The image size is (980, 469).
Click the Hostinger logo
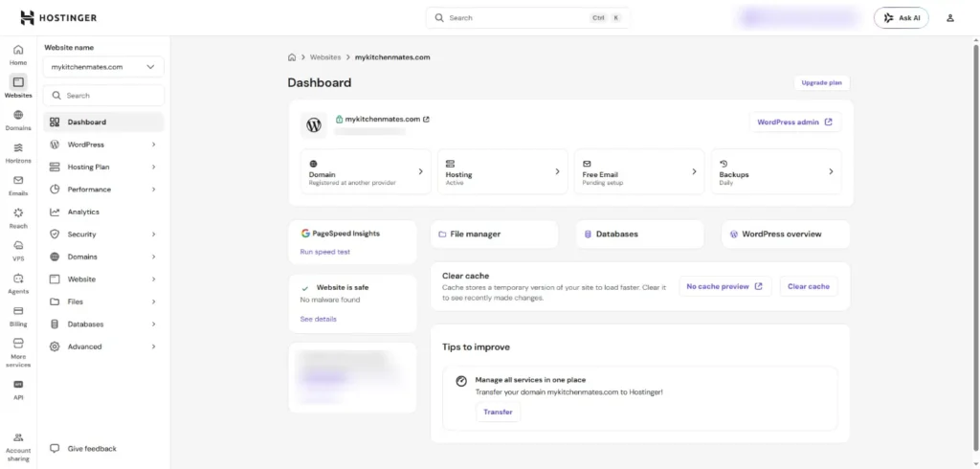(x=58, y=17)
